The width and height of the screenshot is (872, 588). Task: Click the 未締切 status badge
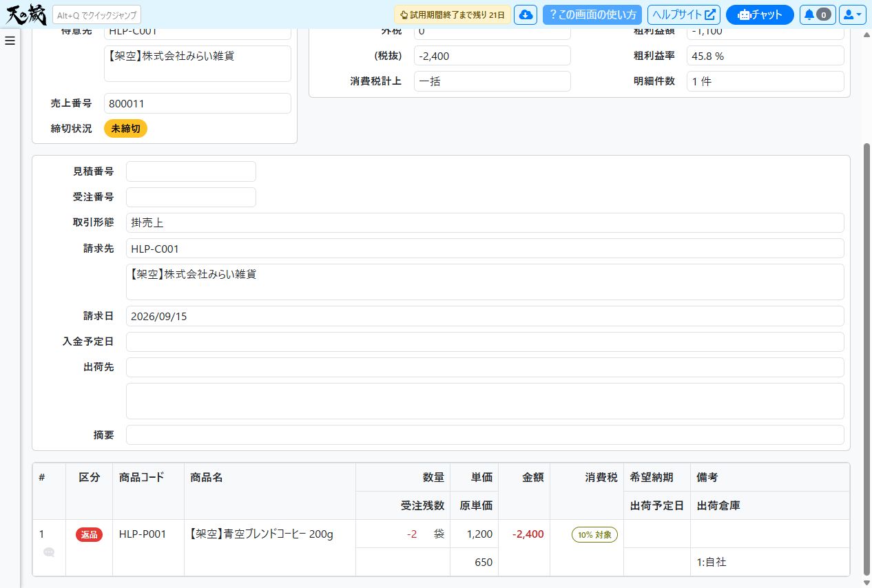pos(125,129)
